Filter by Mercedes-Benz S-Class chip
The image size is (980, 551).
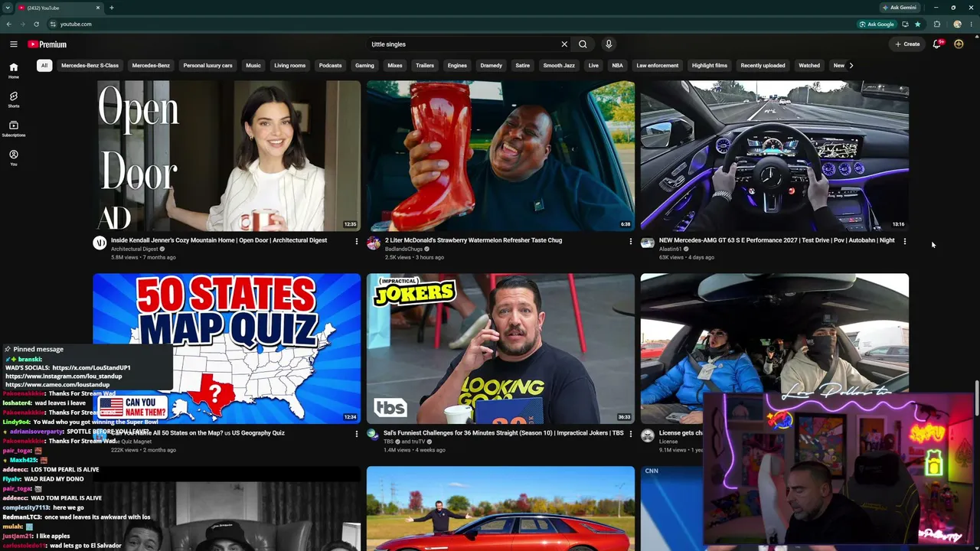[x=90, y=65]
